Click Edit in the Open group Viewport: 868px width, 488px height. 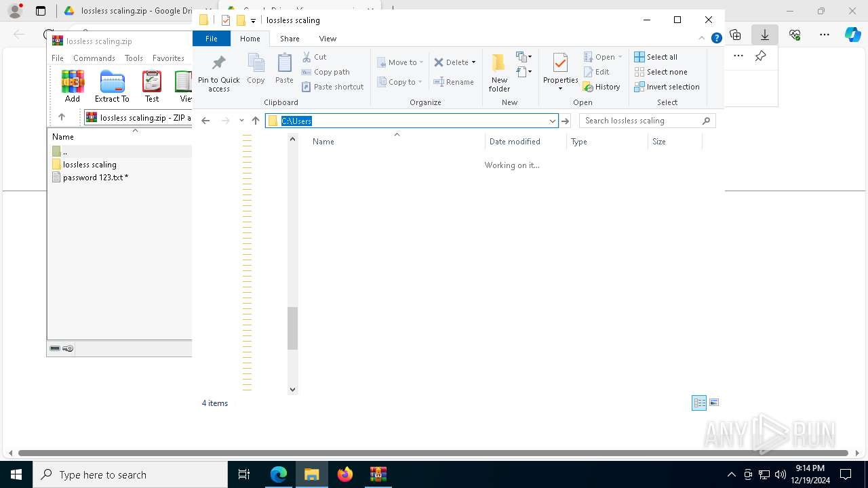596,72
